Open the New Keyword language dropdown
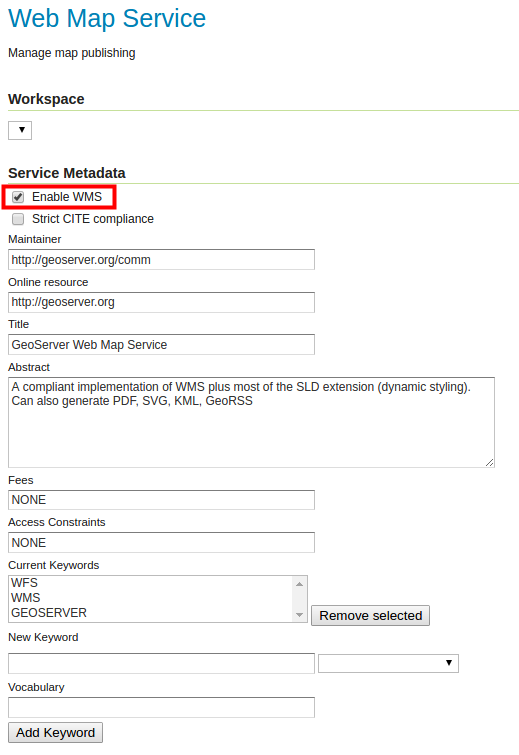 coord(389,663)
